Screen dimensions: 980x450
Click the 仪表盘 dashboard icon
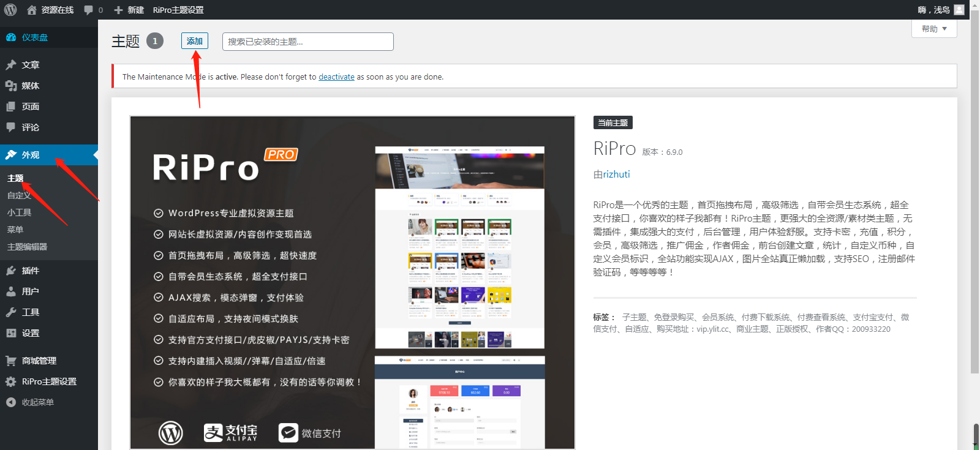(11, 37)
